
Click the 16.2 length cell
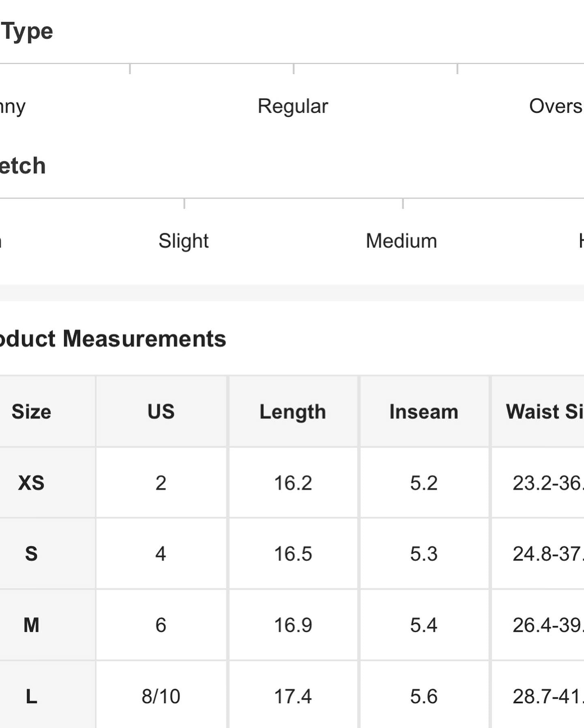point(293,483)
